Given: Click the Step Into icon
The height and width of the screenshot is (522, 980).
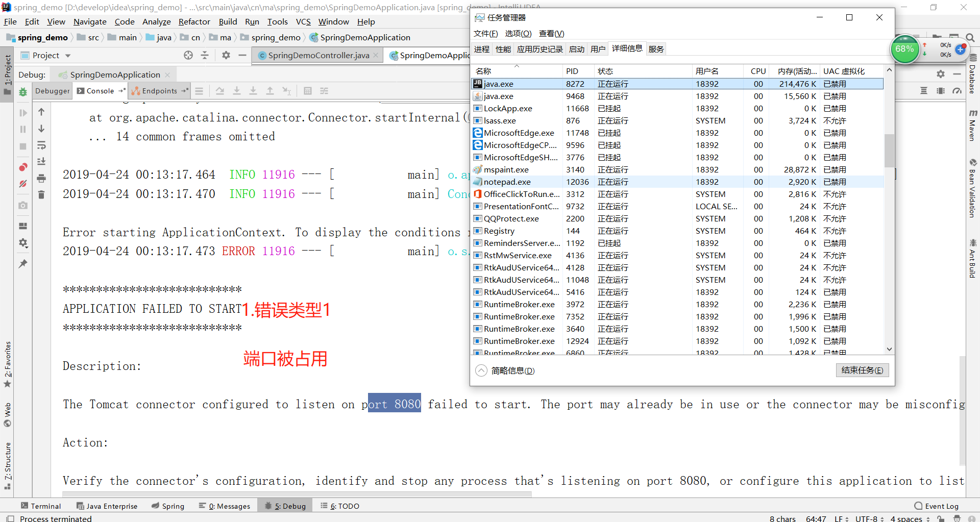Looking at the screenshot, I should pyautogui.click(x=237, y=91).
